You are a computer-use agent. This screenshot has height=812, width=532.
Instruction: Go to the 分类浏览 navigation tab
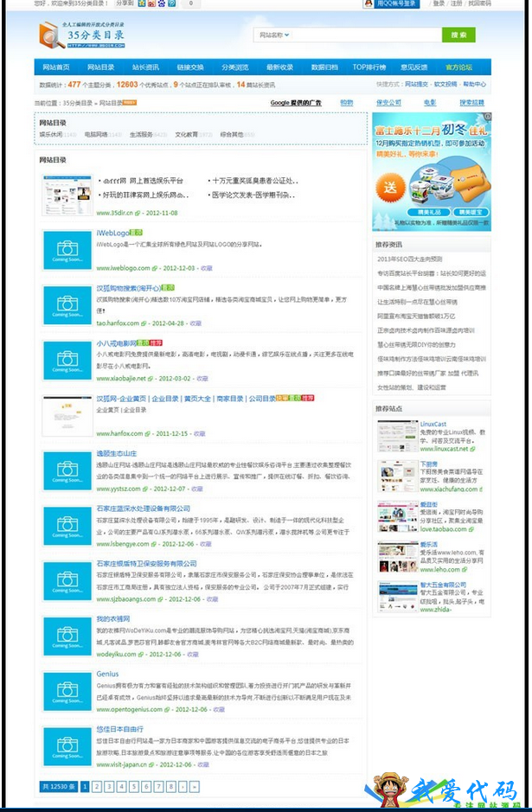click(234, 67)
